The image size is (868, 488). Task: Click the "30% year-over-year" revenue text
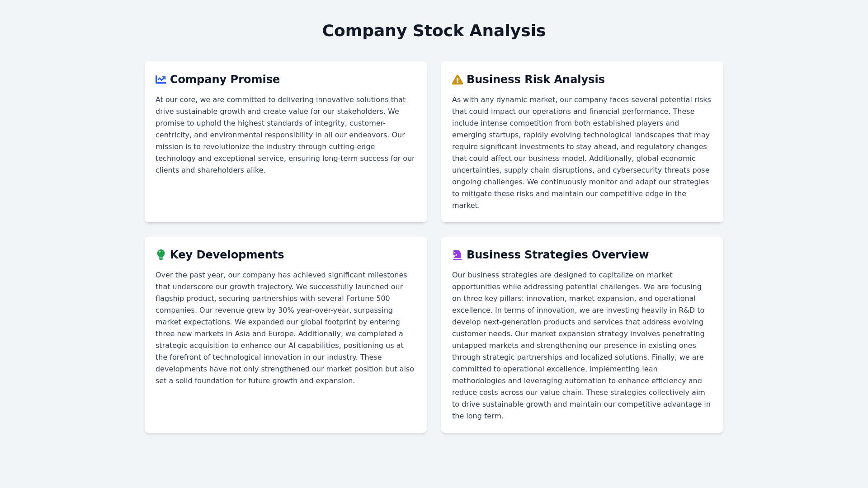(314, 310)
